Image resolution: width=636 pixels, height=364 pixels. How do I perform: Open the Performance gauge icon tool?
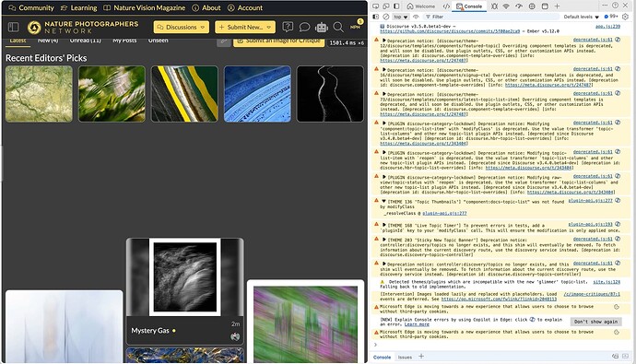point(519,6)
